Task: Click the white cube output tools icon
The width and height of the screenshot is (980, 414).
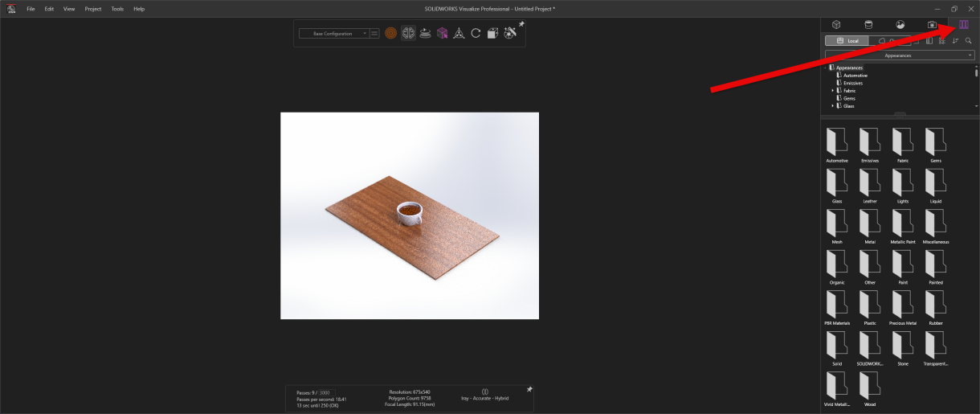Action: (492, 34)
